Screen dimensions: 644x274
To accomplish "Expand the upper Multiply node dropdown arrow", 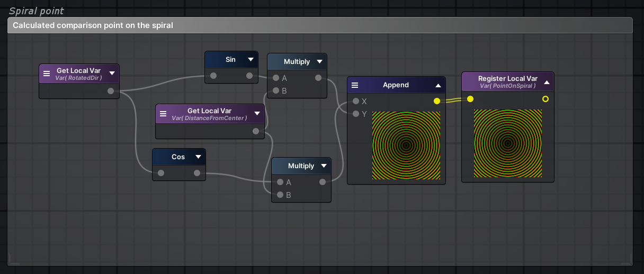I will pos(319,62).
